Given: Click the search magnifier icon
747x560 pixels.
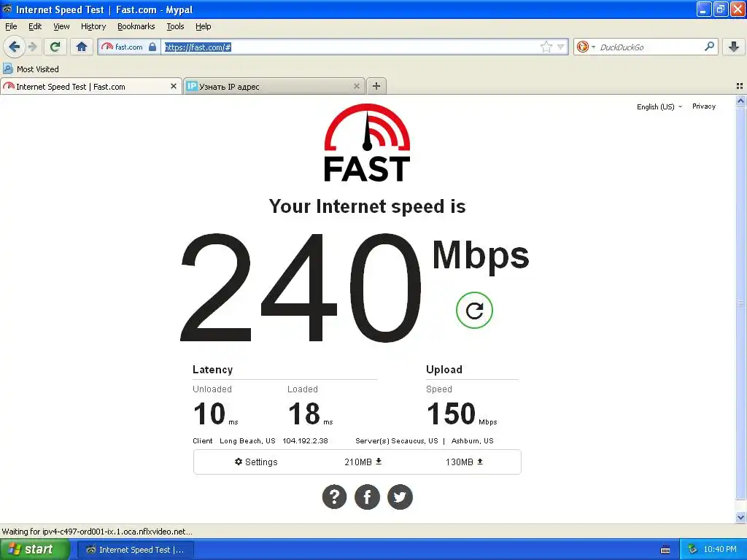Looking at the screenshot, I should [709, 47].
